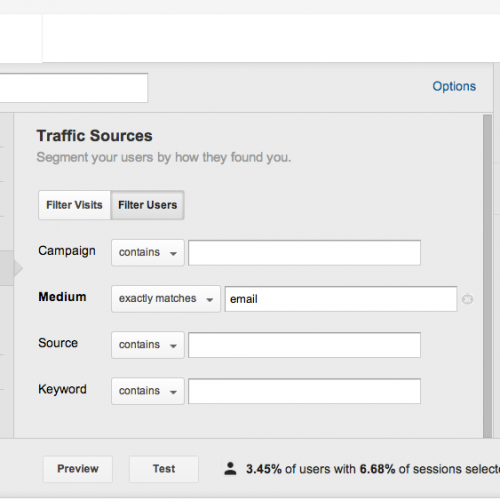
Task: Open the Options link
Action: [x=454, y=86]
